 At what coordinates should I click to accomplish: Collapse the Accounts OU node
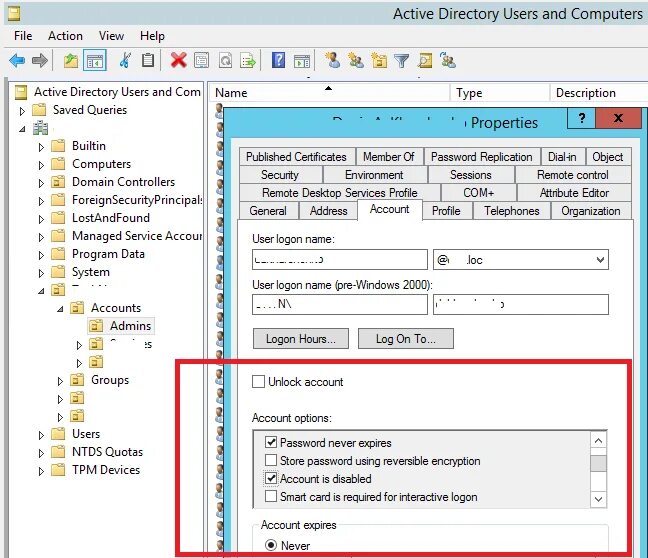[x=60, y=309]
